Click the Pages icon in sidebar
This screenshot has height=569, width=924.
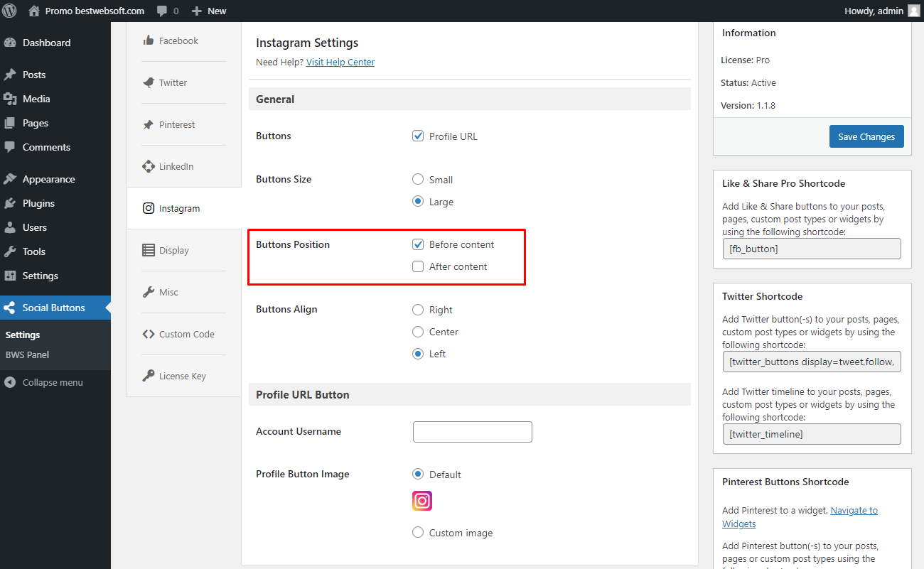tap(10, 123)
